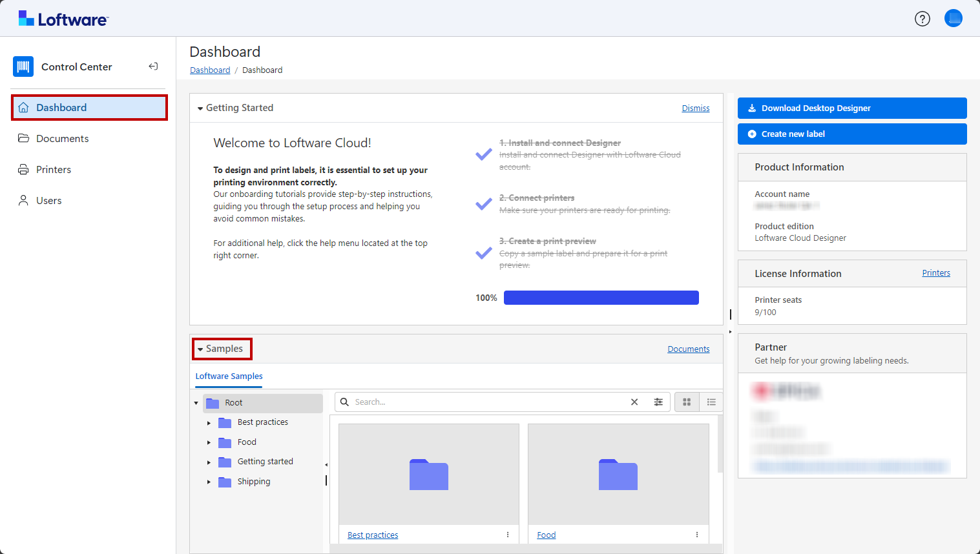Open search filter options icon
Image resolution: width=980 pixels, height=554 pixels.
(x=658, y=402)
